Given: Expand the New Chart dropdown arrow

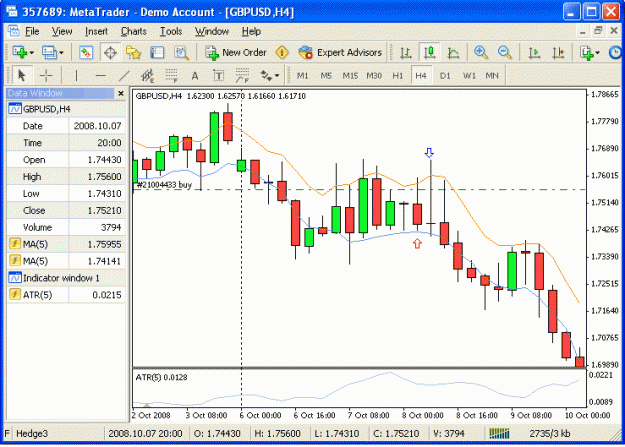Looking at the screenshot, I should [32, 53].
